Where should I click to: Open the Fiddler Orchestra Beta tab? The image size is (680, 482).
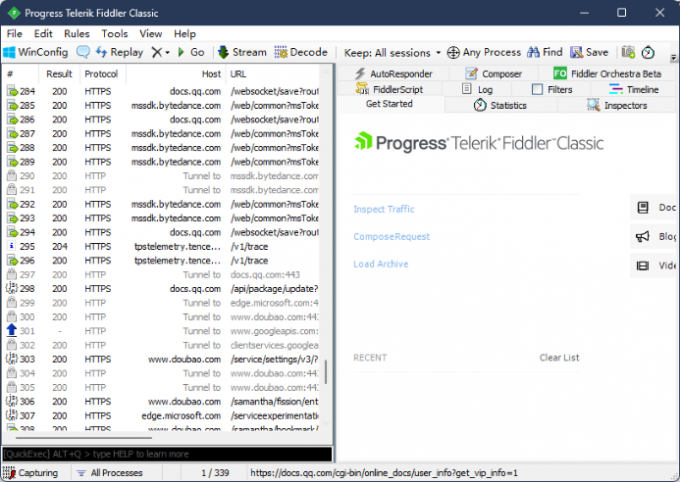[607, 74]
